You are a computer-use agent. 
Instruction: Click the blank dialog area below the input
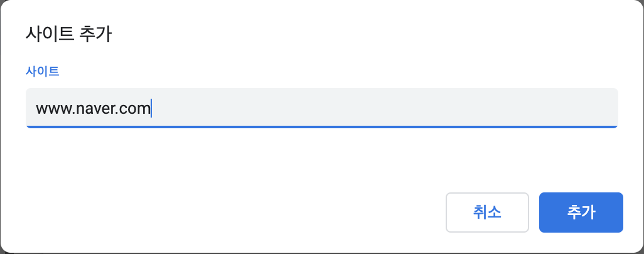point(321,158)
